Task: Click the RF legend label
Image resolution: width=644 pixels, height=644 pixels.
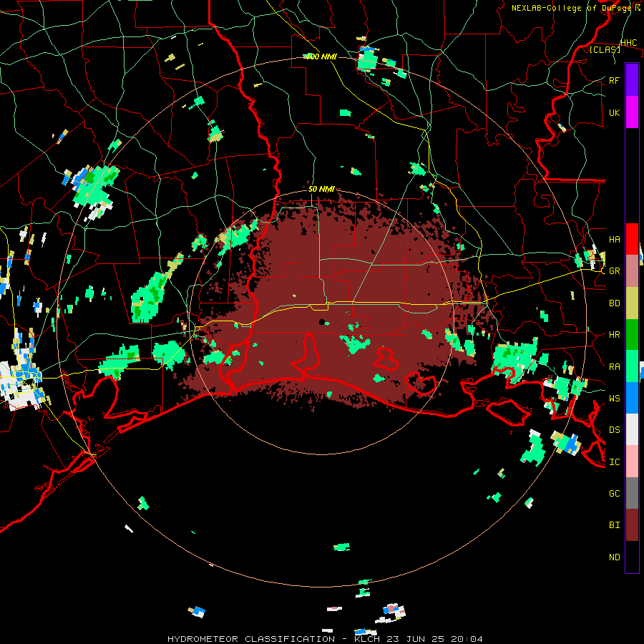Action: pos(614,80)
